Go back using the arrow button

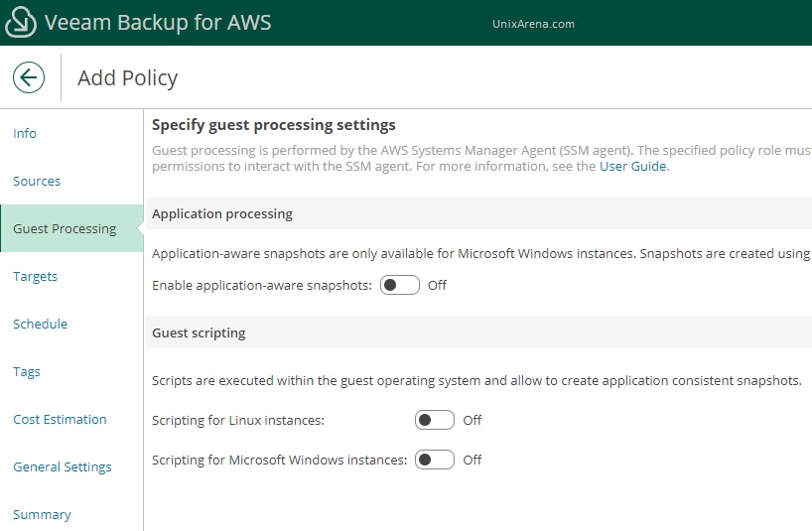(x=29, y=77)
